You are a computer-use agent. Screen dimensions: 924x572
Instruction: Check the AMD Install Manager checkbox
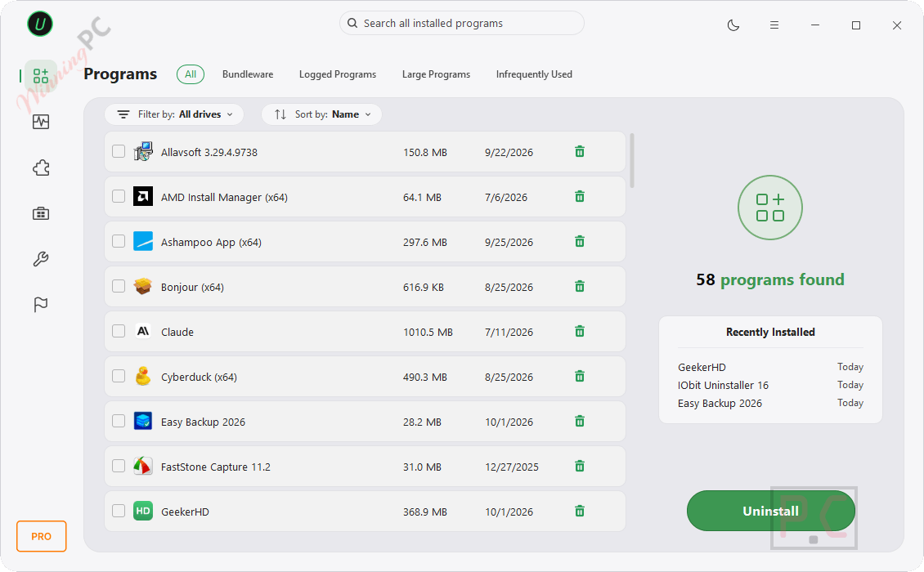pos(119,196)
